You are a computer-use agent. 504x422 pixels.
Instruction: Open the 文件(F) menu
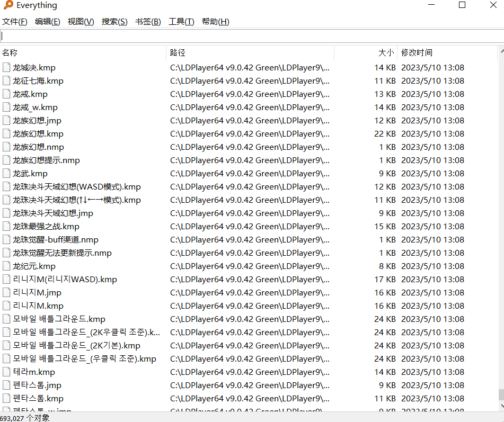14,22
